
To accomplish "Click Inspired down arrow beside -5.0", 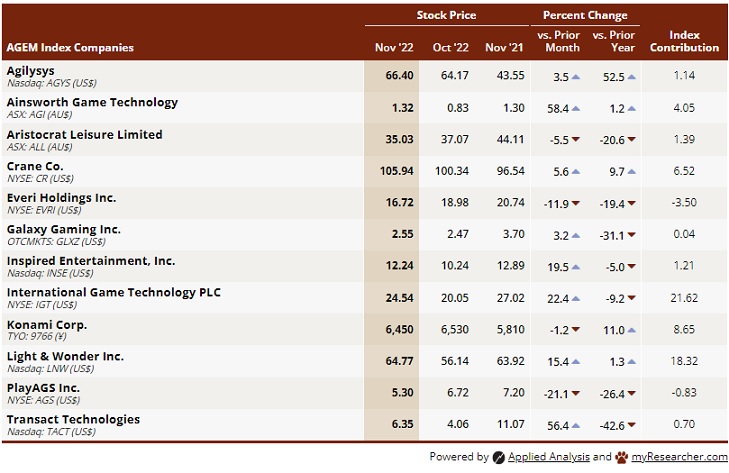I will [x=631, y=266].
